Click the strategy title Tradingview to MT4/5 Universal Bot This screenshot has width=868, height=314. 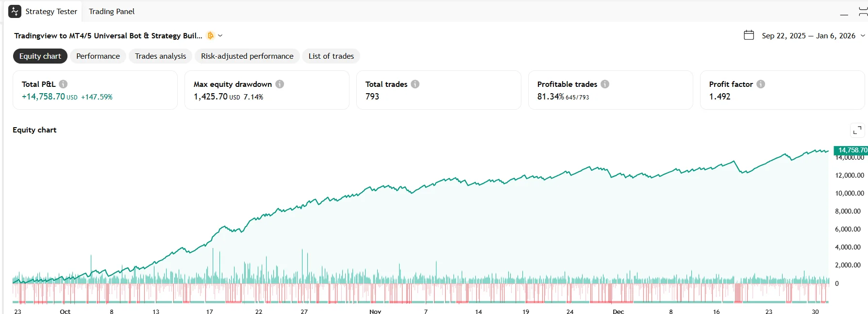(x=108, y=35)
